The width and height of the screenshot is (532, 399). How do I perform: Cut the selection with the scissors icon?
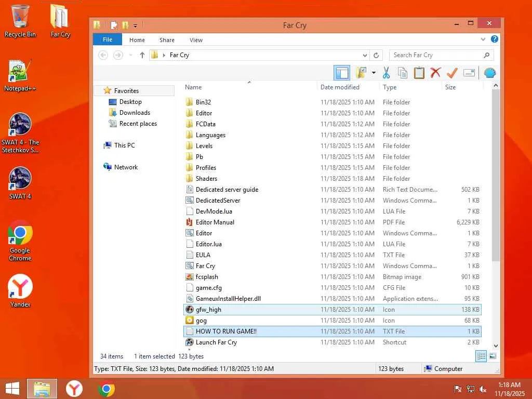[x=386, y=73]
